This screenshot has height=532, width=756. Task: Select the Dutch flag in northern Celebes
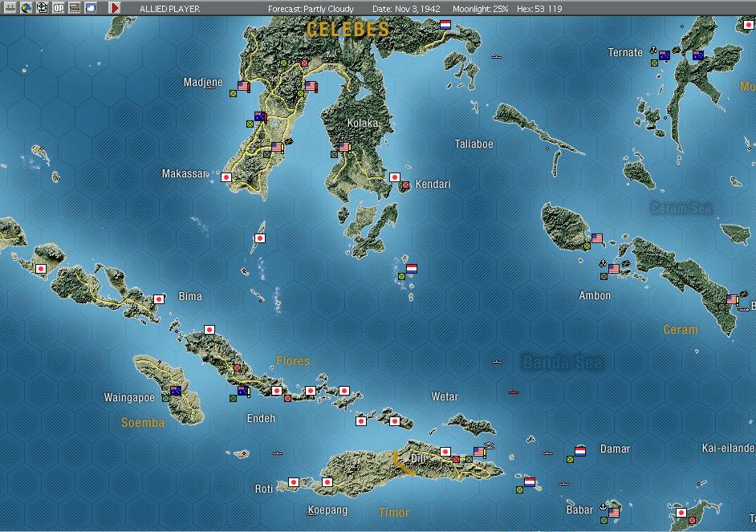(x=445, y=25)
